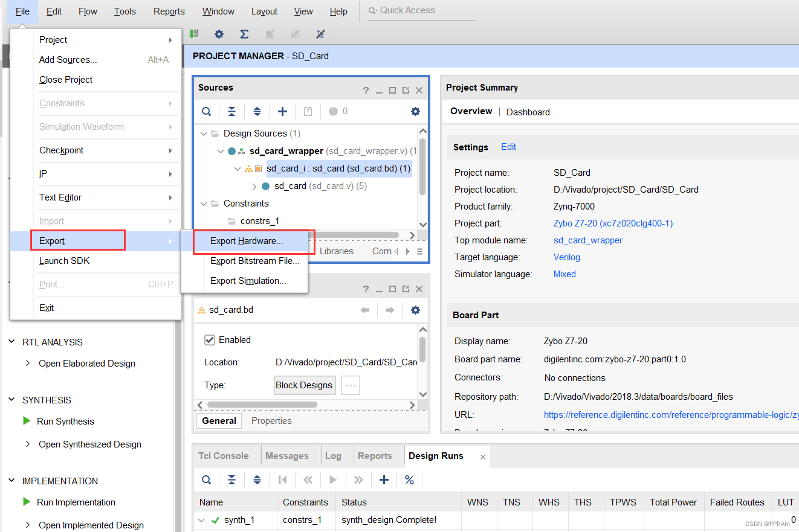This screenshot has width=799, height=532.
Task: Float the Sources panel
Action: 406,91
